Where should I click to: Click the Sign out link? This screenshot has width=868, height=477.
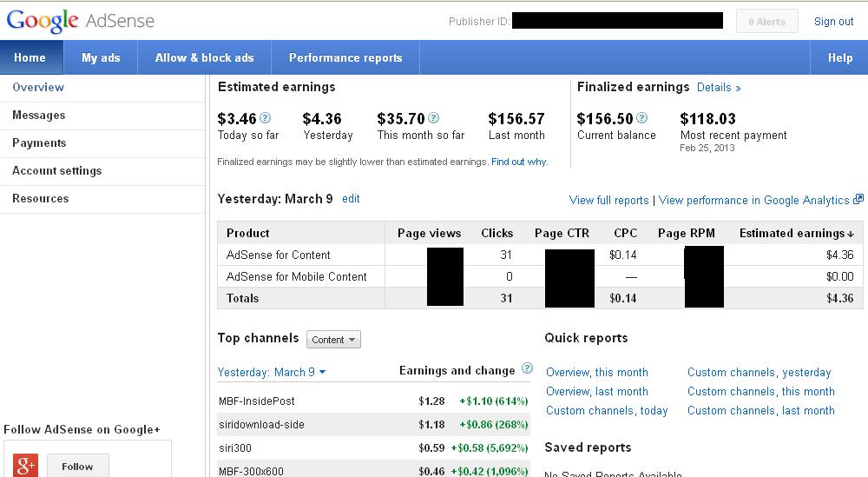[x=833, y=22]
